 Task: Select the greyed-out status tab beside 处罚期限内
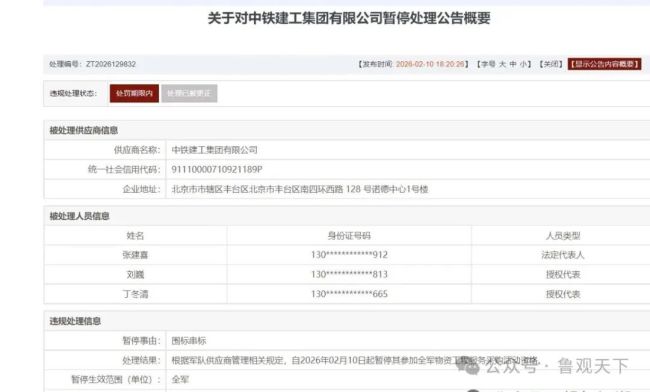tap(189, 93)
